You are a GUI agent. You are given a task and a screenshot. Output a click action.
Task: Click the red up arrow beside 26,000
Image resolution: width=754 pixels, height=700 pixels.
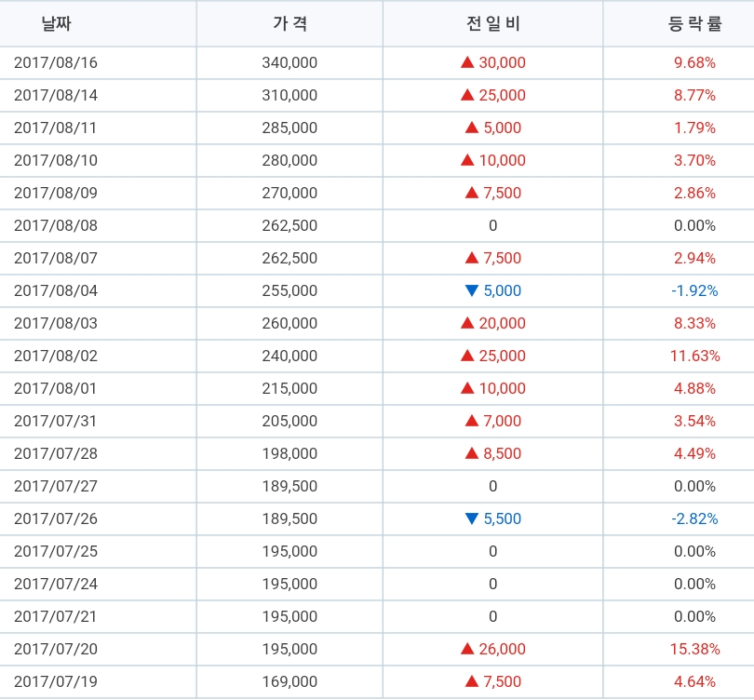coord(467,649)
